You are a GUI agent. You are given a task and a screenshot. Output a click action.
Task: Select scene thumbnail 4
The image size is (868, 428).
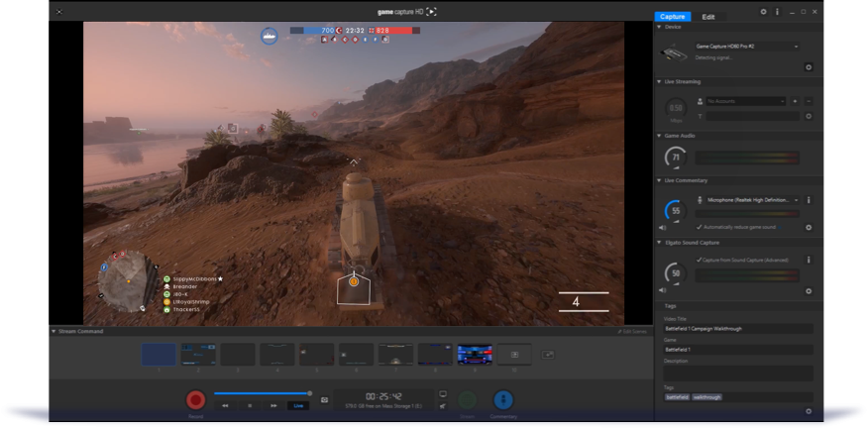[x=277, y=355]
